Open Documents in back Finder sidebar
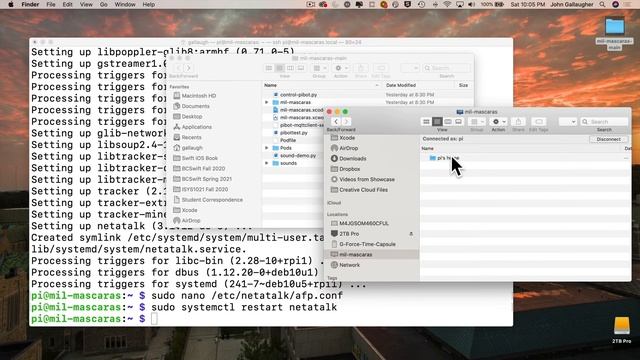 click(195, 106)
